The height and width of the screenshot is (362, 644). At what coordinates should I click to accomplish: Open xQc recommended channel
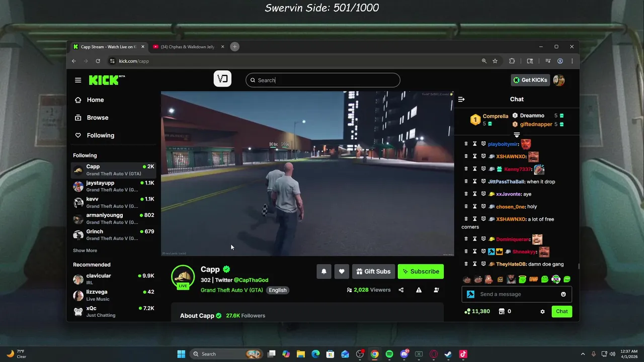tap(114, 312)
